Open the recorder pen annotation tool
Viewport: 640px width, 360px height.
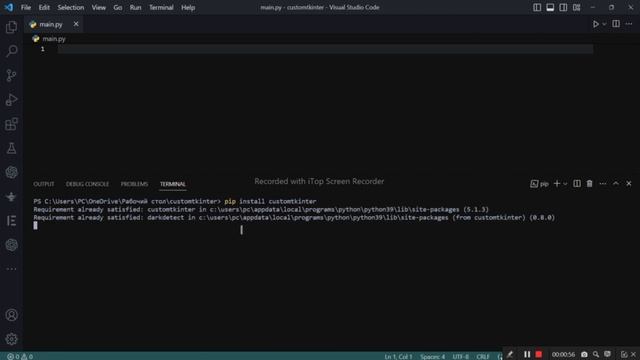pos(510,354)
